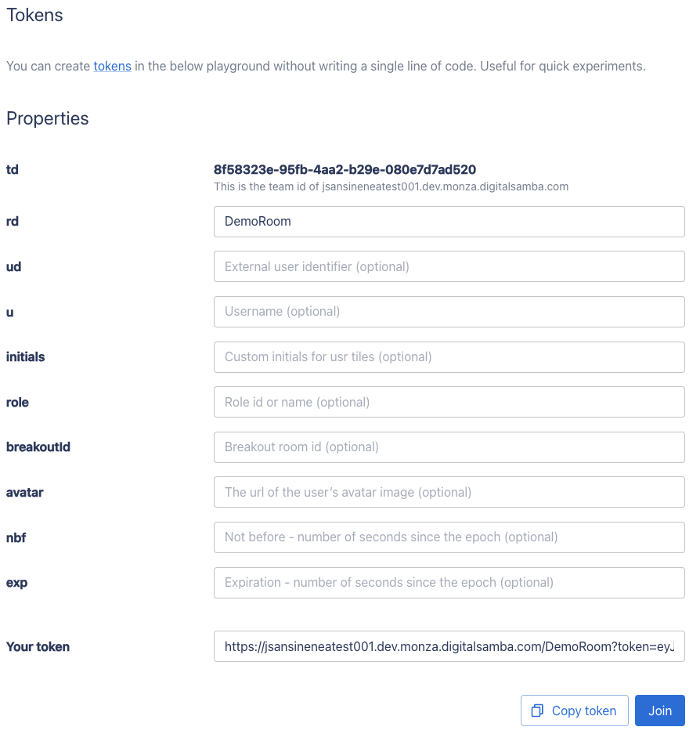Click the Custom initials input field
Image resolution: width=700 pixels, height=745 pixels.
pos(449,357)
